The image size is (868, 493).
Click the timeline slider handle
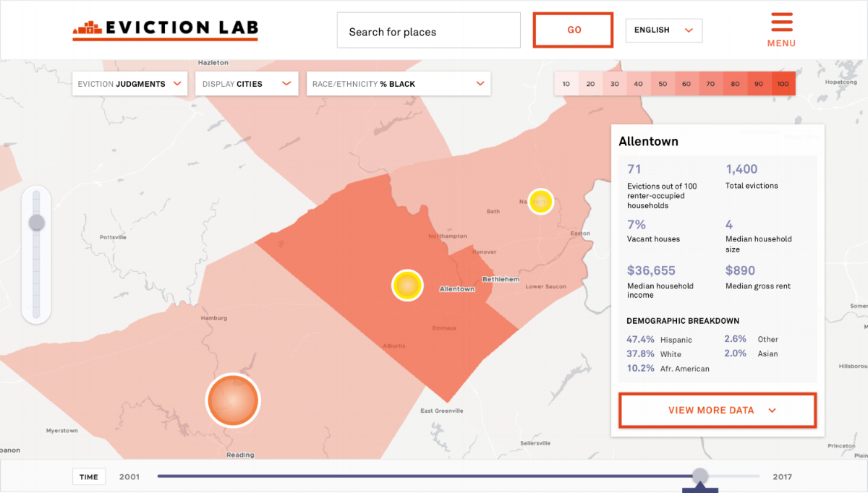[x=699, y=476]
